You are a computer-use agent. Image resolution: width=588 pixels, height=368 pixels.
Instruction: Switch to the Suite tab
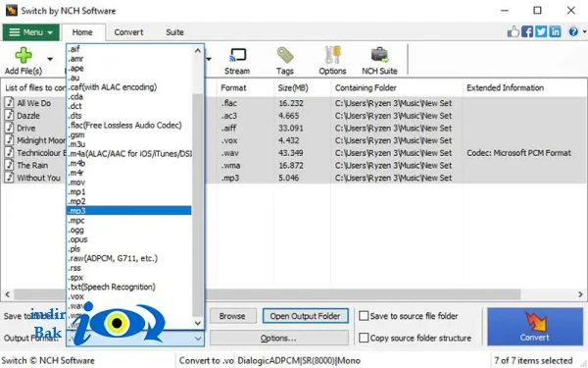(x=174, y=32)
